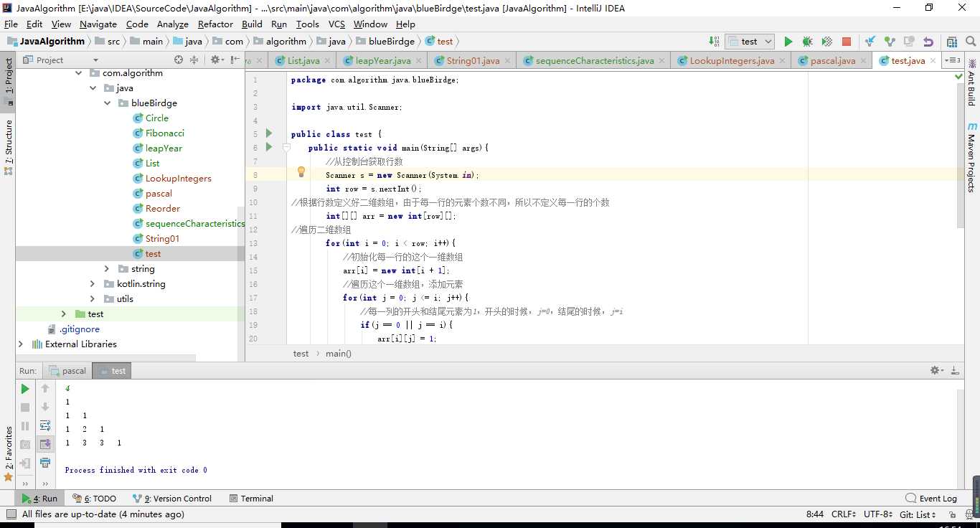Viewport: 980px width, 528px height.
Task: Click the Commit changes VCS icon
Action: 890,42
